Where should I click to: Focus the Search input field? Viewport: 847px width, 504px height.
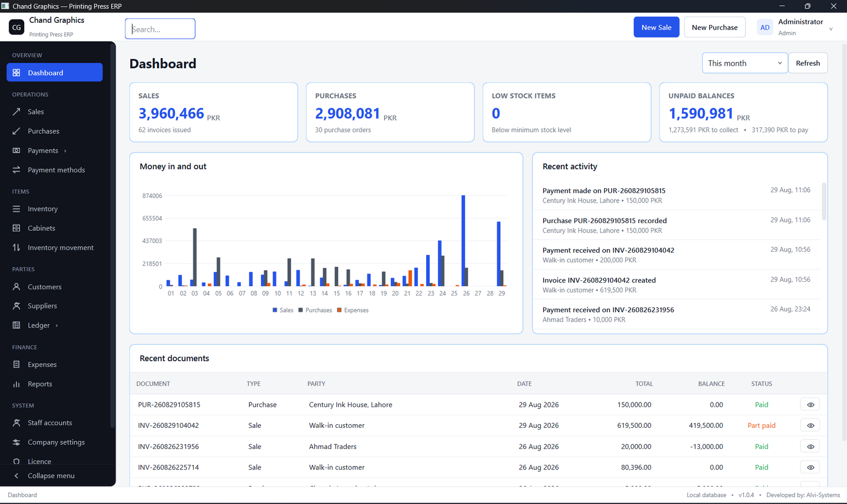click(x=160, y=29)
